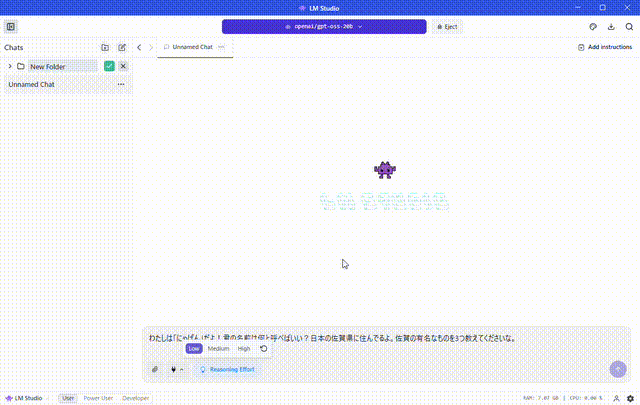
Task: Toggle the sidebar panel icon
Action: (11, 27)
